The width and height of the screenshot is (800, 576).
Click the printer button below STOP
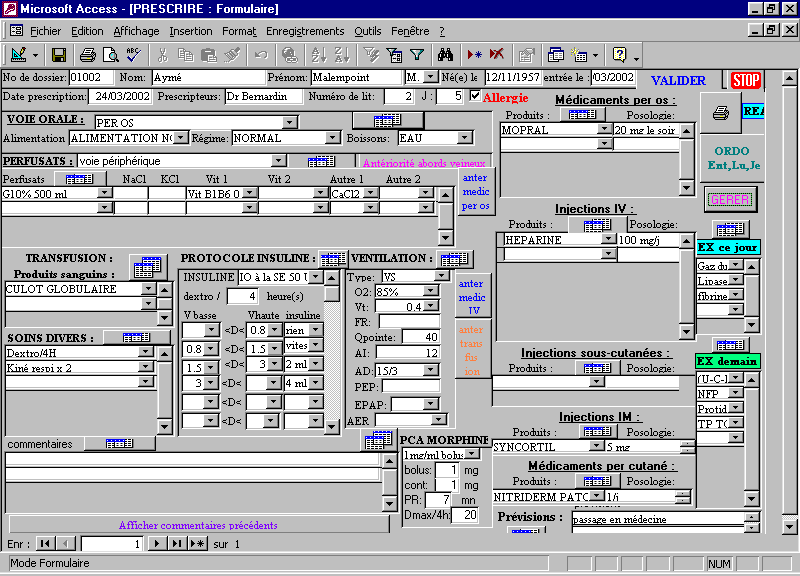pos(720,112)
